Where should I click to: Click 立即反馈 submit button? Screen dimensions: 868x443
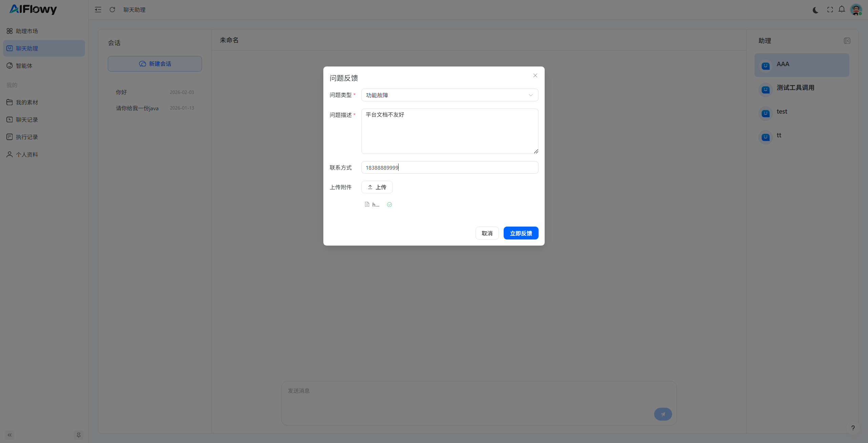click(x=521, y=233)
